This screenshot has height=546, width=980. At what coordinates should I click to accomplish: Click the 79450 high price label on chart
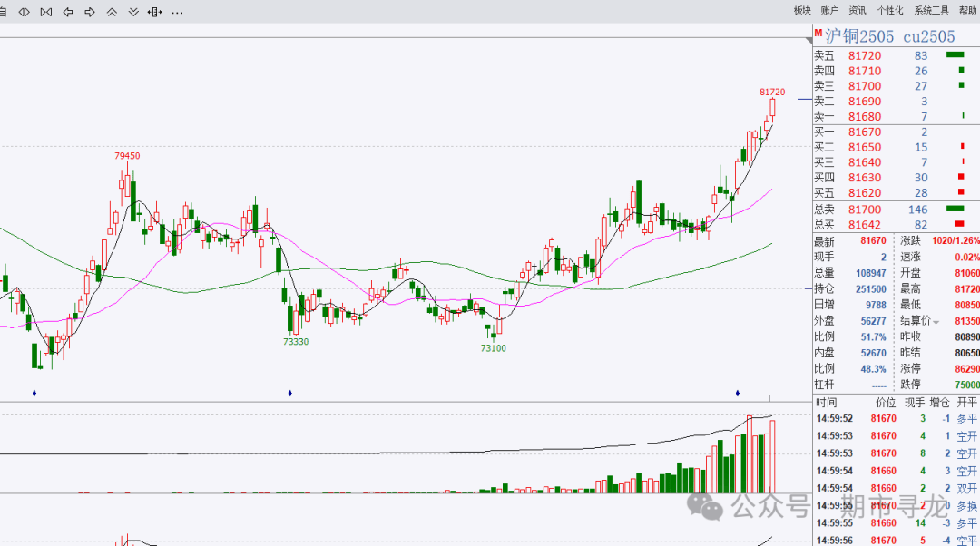point(127,156)
